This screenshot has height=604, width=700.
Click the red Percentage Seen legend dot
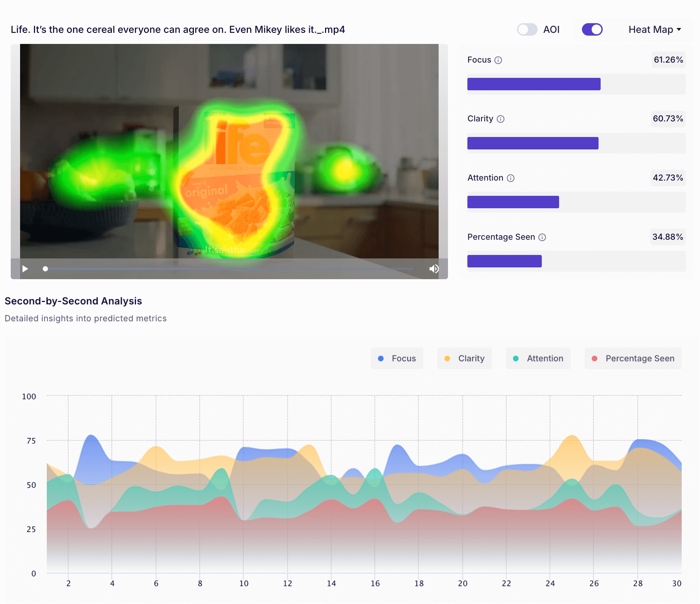[x=594, y=358]
